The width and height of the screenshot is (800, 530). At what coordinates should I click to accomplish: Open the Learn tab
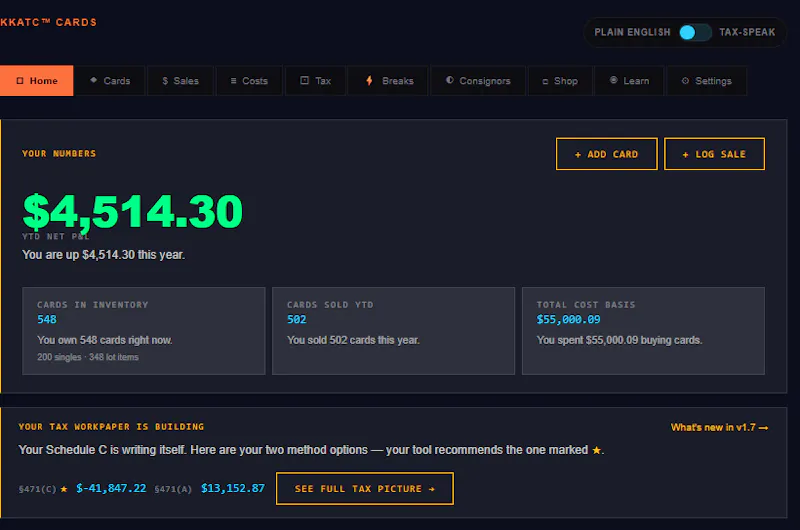click(x=630, y=81)
